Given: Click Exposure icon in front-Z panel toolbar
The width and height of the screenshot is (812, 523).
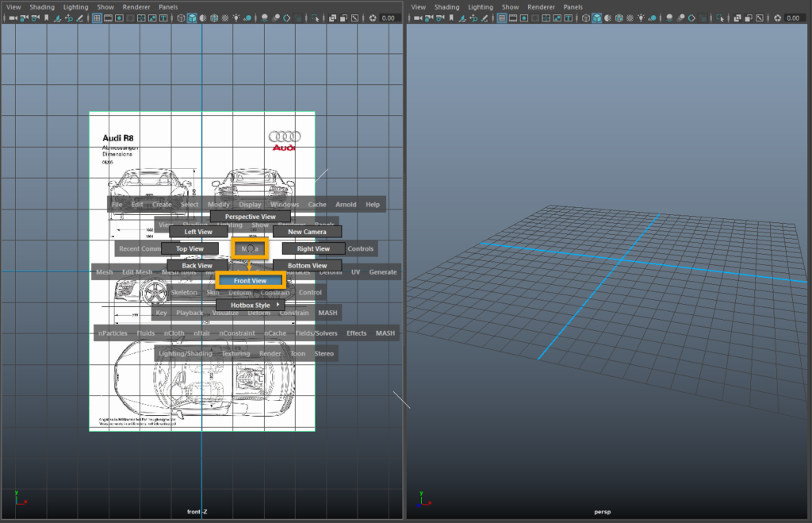Looking at the screenshot, I should [373, 18].
